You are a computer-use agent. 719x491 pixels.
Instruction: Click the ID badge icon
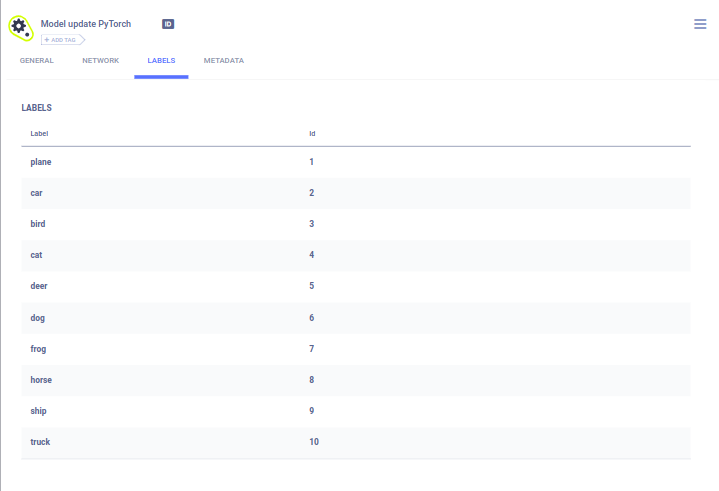tap(168, 23)
